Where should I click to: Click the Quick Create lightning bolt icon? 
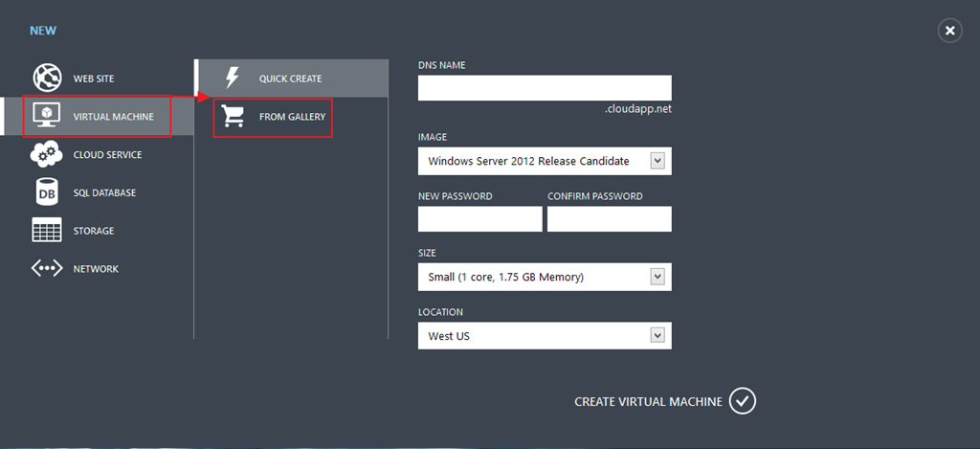coord(233,79)
